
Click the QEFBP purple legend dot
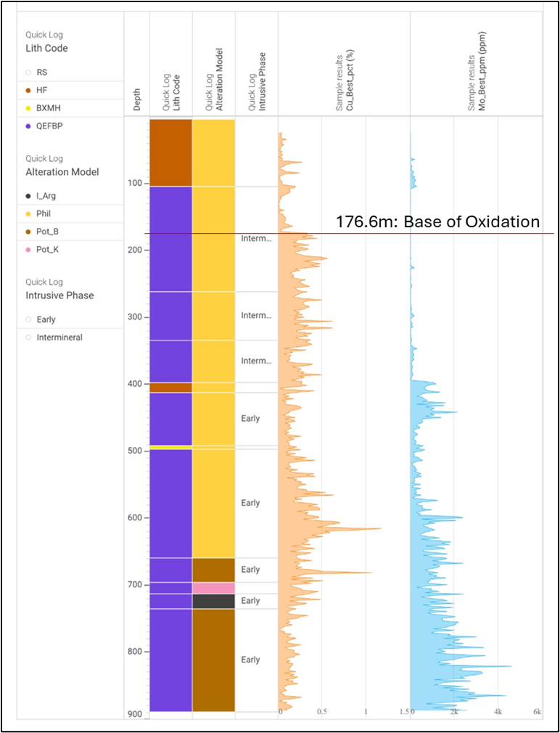(x=28, y=126)
